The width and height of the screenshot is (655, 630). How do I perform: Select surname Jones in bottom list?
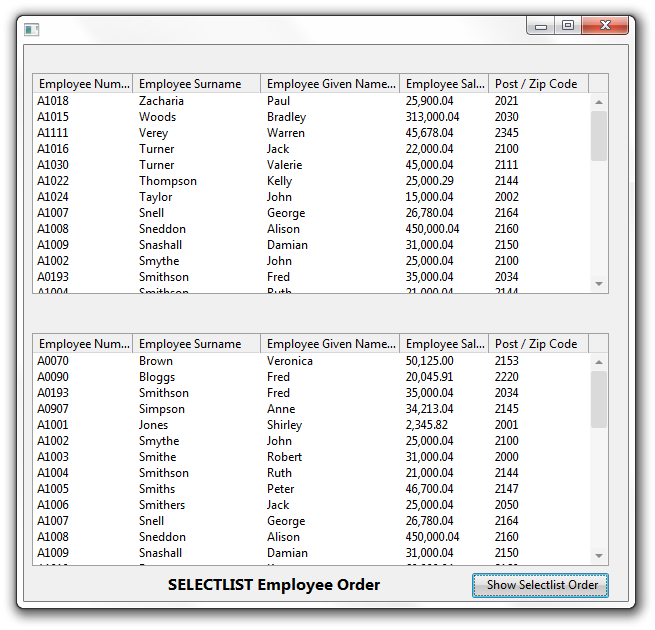click(x=153, y=425)
